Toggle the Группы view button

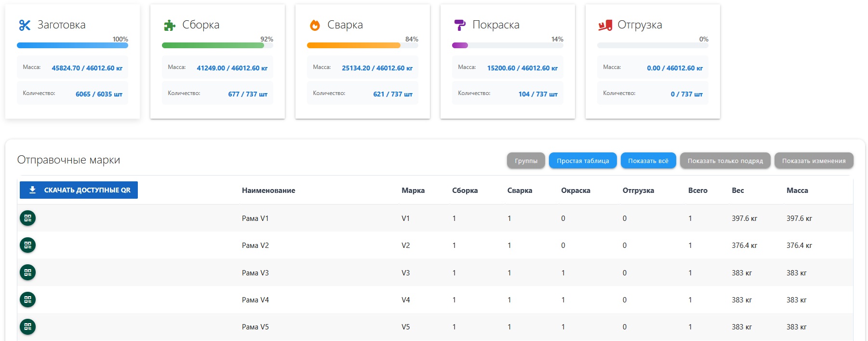pos(526,161)
